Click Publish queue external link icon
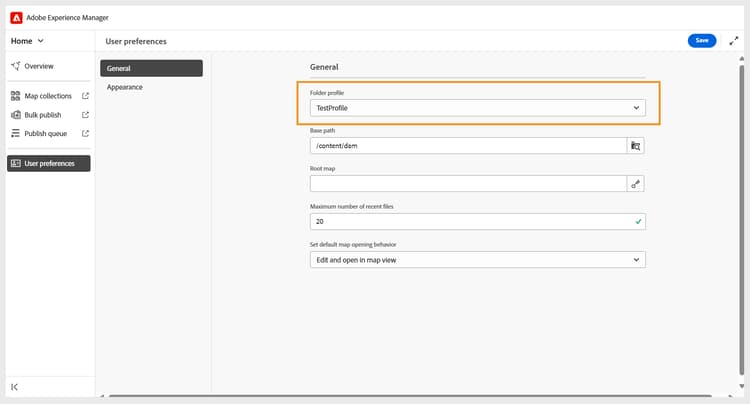This screenshot has width=750, height=404. pos(85,133)
